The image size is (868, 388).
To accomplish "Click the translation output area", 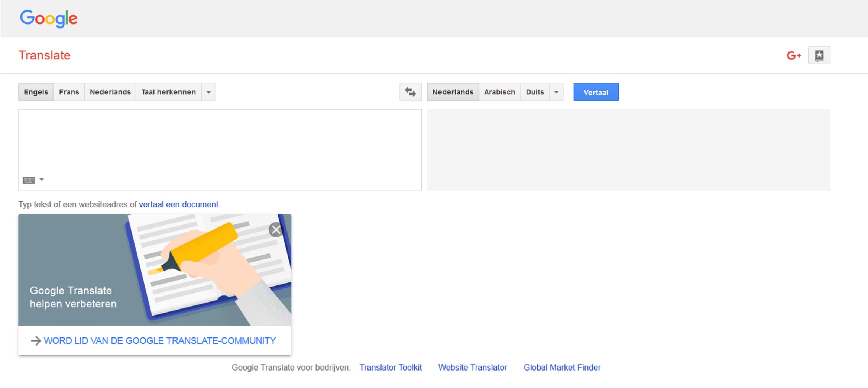I will coord(629,150).
